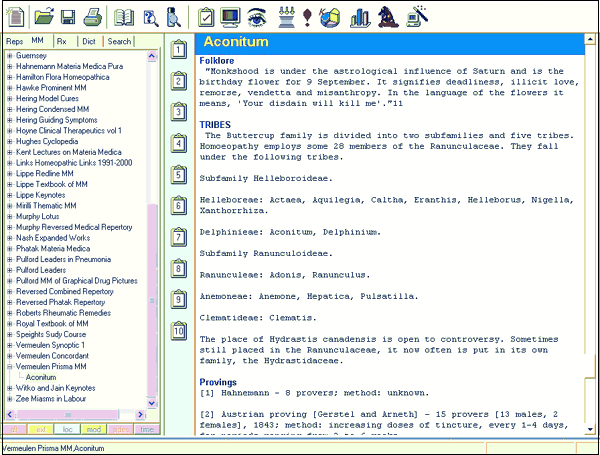
Task: Click the 'time' filter button
Action: click(147, 429)
